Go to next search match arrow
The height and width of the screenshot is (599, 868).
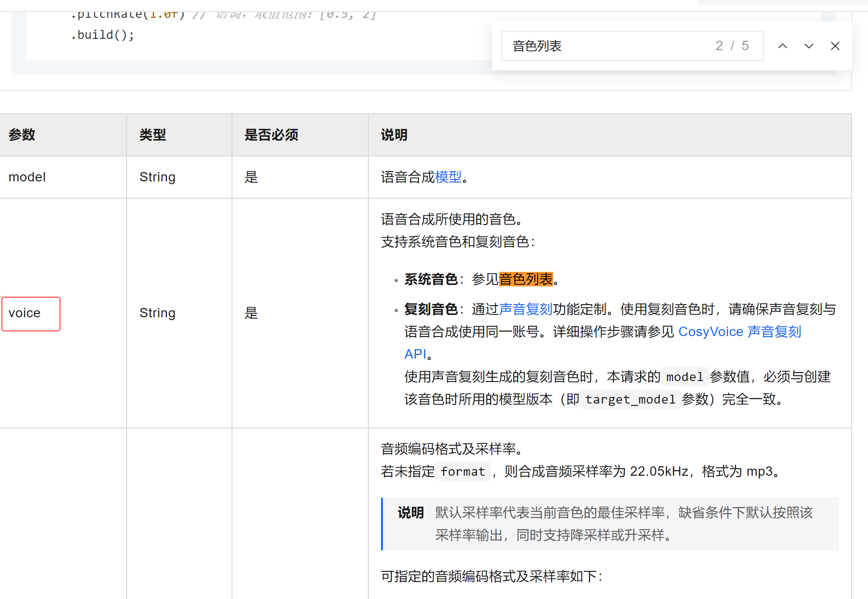(x=808, y=46)
